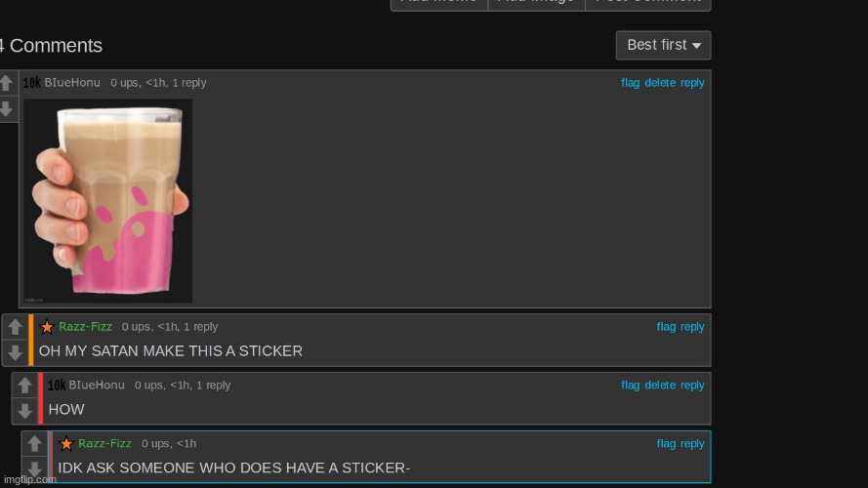Click the star icon beside Razz-Fizz on 'IDK ASK SOMEONE'

[66, 444]
